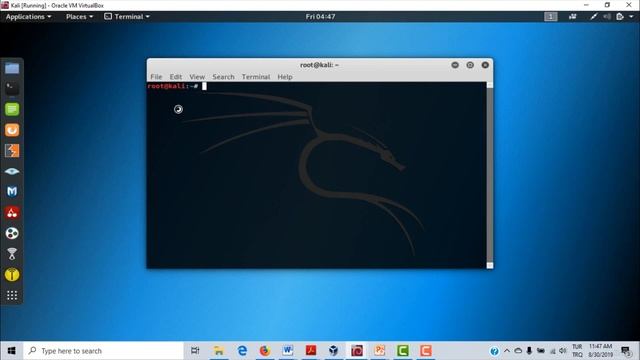Image resolution: width=640 pixels, height=360 pixels.
Task: Launch Burp Suite from the Kali dock
Action: tap(12, 151)
